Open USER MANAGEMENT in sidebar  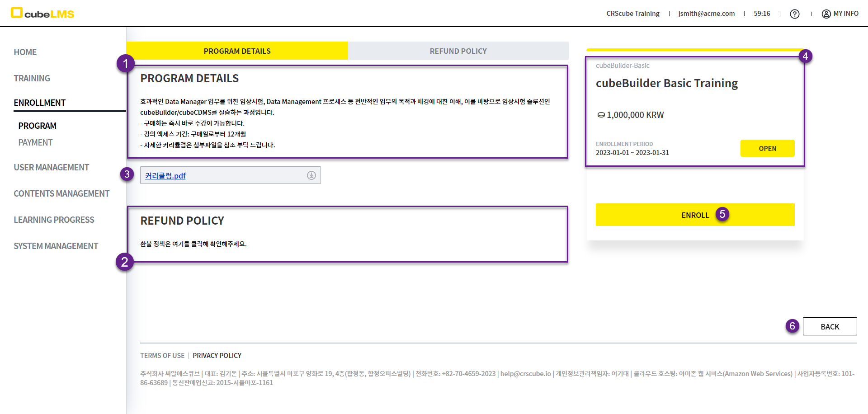click(51, 167)
